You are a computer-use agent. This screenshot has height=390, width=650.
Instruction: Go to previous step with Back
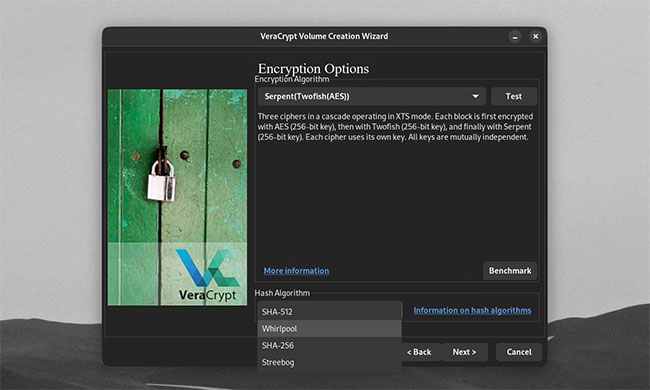pyautogui.click(x=420, y=352)
